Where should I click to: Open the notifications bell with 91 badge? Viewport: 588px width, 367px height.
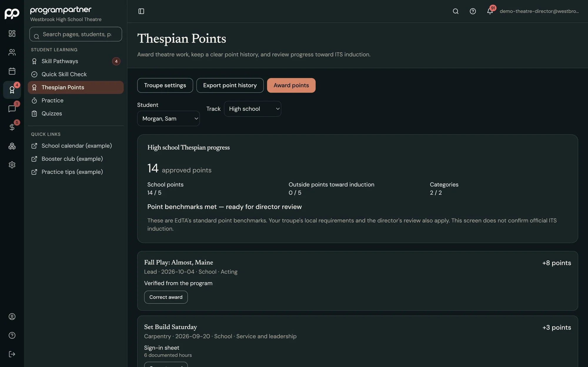tap(490, 11)
